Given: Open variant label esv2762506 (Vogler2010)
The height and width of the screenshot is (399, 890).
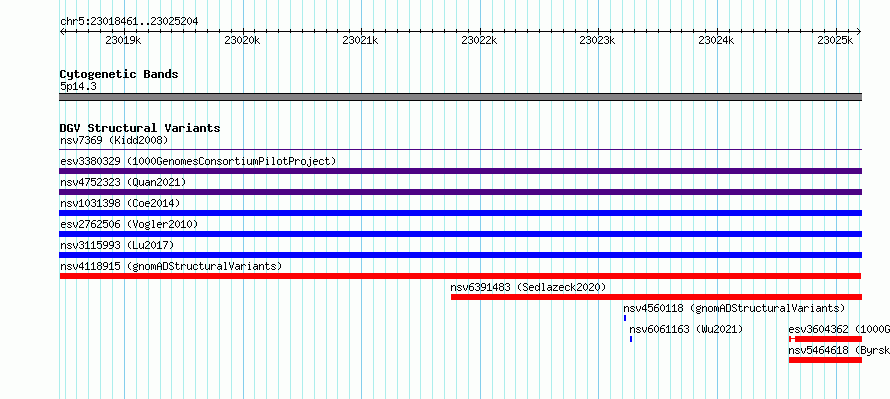Looking at the screenshot, I should point(129,224).
